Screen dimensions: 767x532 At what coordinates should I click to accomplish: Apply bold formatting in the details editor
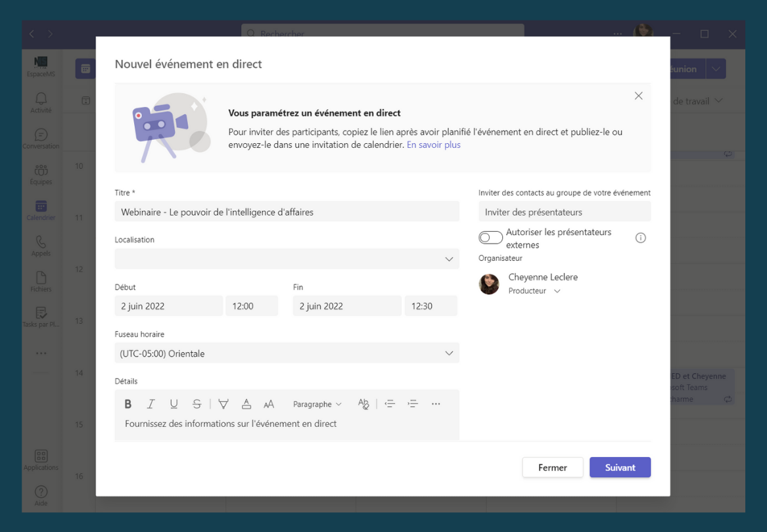pyautogui.click(x=128, y=403)
